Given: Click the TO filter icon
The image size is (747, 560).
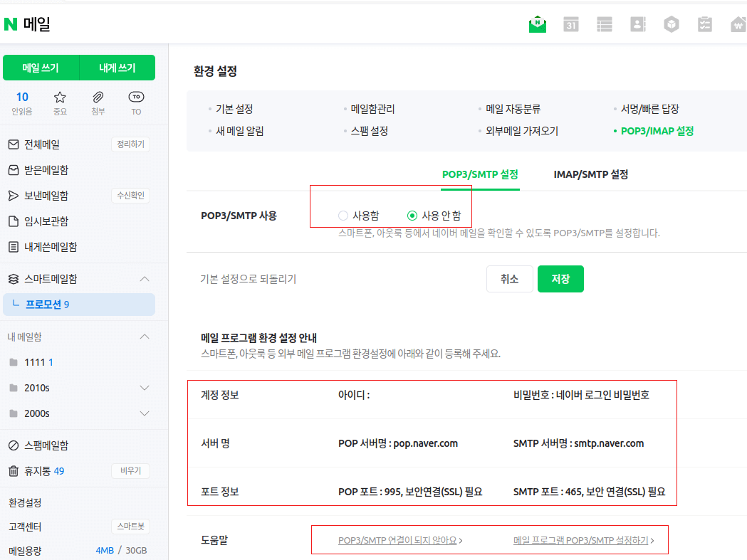Looking at the screenshot, I should pyautogui.click(x=135, y=96).
